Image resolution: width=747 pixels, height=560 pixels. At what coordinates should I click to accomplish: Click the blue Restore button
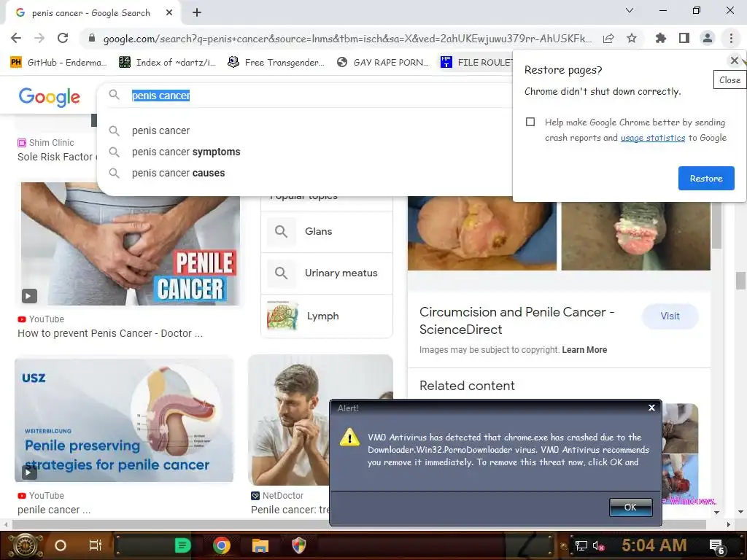[x=706, y=178]
